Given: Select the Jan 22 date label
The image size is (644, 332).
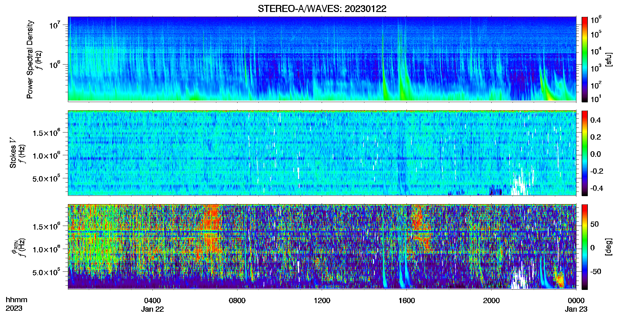Looking at the screenshot, I should [152, 309].
